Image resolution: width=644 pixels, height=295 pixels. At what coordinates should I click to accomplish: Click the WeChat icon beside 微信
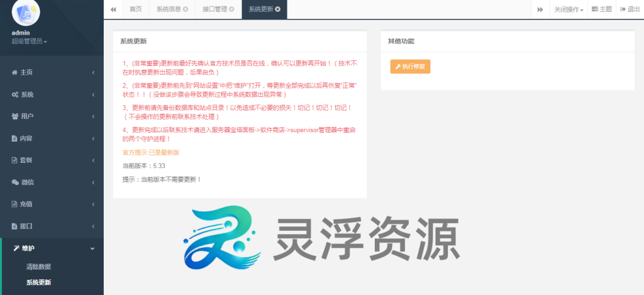click(x=15, y=182)
